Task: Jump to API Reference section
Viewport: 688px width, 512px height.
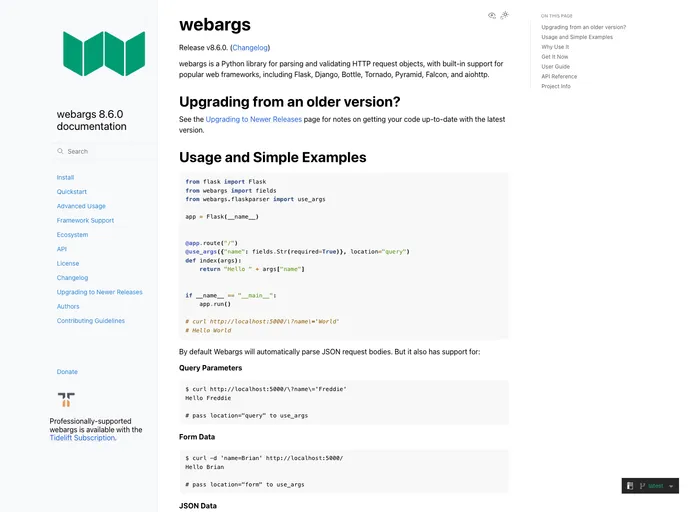Action: coord(559,76)
